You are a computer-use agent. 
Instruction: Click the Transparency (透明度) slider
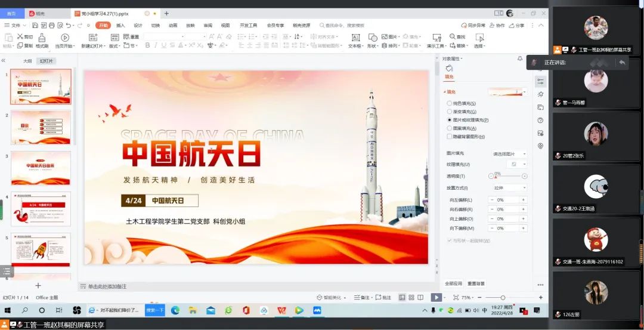tap(507, 176)
